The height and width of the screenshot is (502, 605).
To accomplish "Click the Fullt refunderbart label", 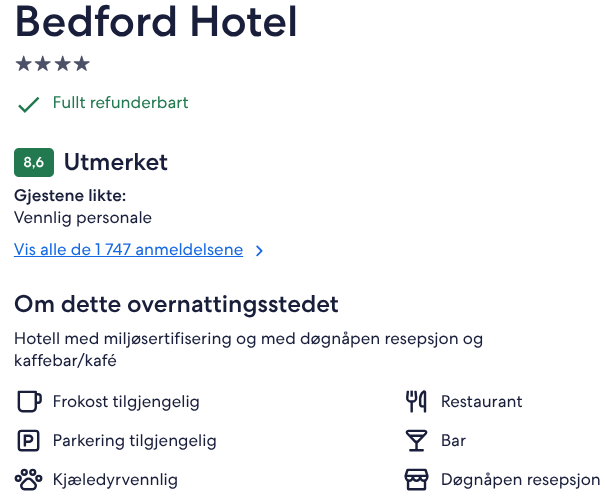I will (120, 103).
